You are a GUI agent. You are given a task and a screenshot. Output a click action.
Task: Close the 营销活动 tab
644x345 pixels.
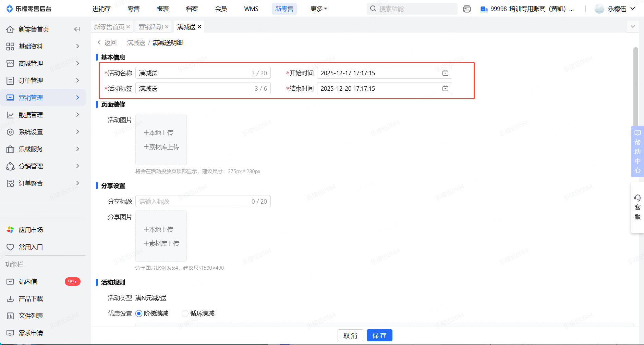(x=167, y=27)
